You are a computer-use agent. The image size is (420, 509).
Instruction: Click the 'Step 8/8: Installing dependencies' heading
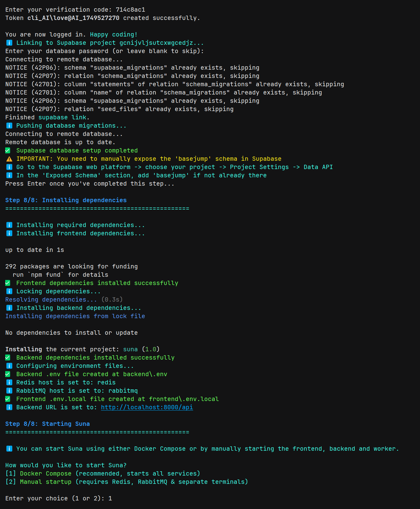[66, 200]
